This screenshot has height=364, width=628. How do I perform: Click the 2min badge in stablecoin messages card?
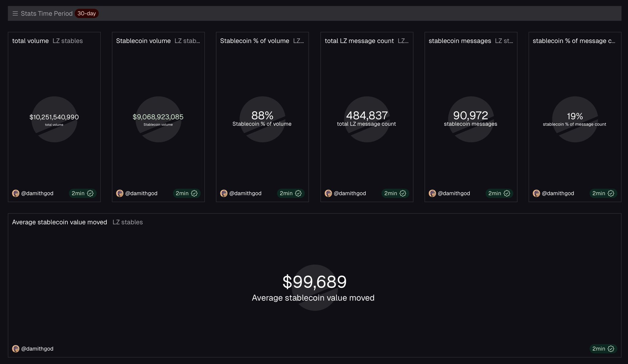pyautogui.click(x=495, y=193)
